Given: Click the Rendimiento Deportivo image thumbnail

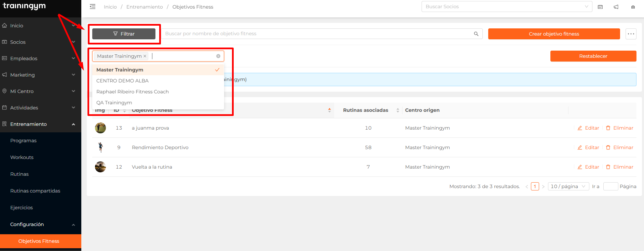Looking at the screenshot, I should pos(100,147).
